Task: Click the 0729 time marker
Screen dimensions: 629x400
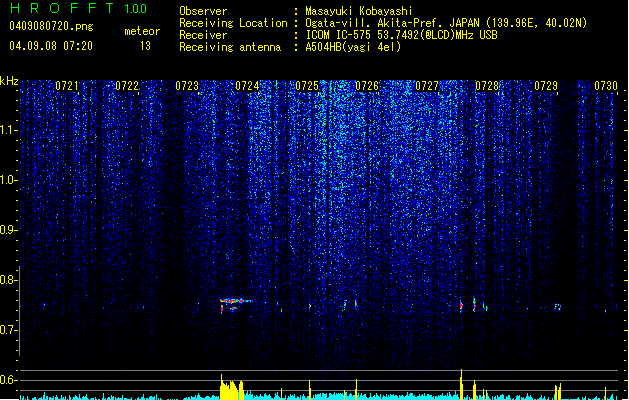Action: [546, 86]
